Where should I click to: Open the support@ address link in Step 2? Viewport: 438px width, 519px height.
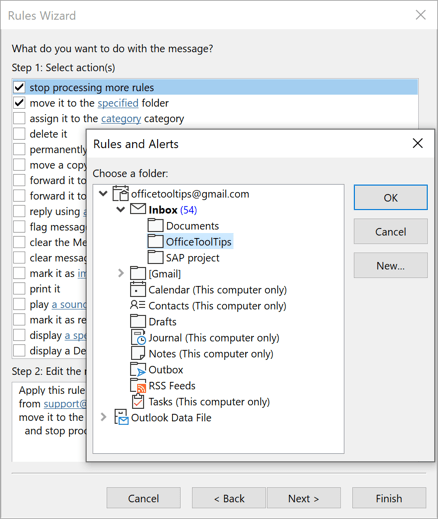pyautogui.click(x=65, y=404)
